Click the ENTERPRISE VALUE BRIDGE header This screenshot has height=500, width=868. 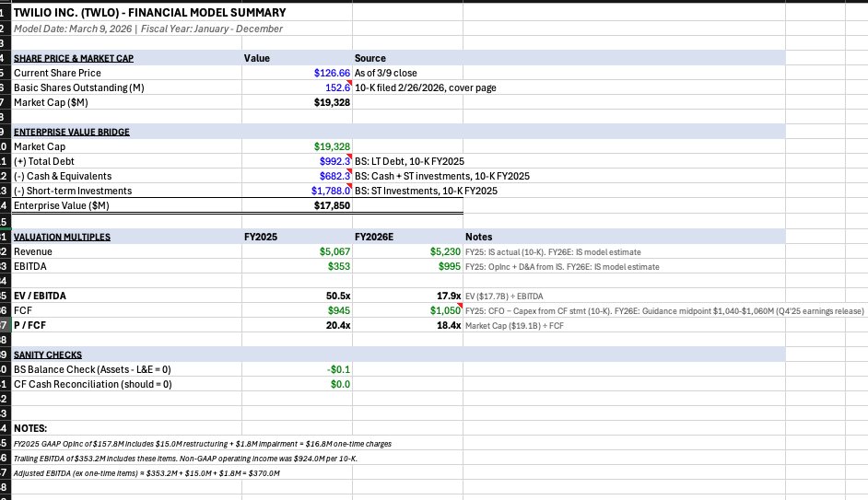click(x=72, y=132)
